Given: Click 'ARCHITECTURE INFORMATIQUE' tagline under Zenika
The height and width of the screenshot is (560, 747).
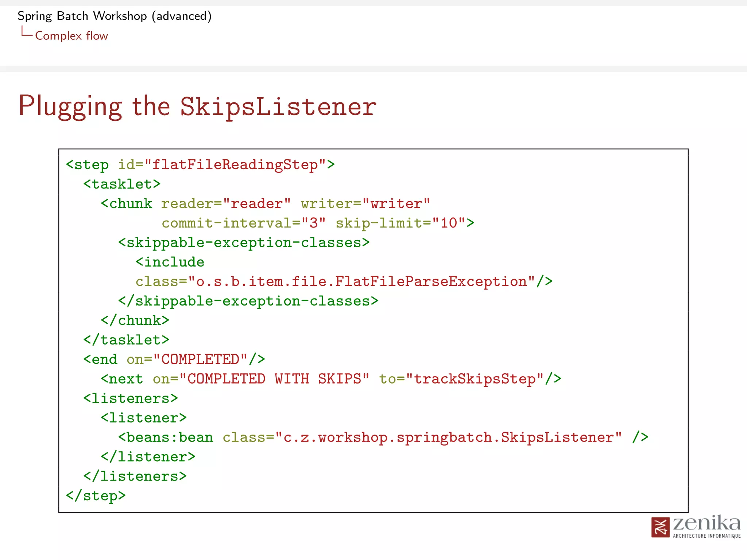Looking at the screenshot, I should (x=707, y=536).
